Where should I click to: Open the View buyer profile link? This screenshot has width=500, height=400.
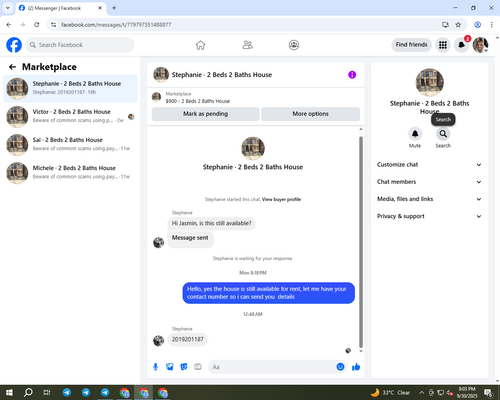coord(281,199)
